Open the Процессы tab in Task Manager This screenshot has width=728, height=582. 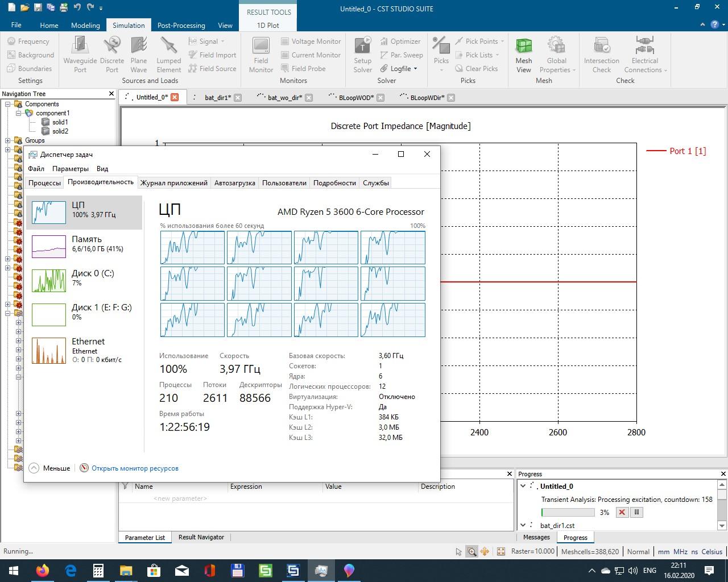44,183
